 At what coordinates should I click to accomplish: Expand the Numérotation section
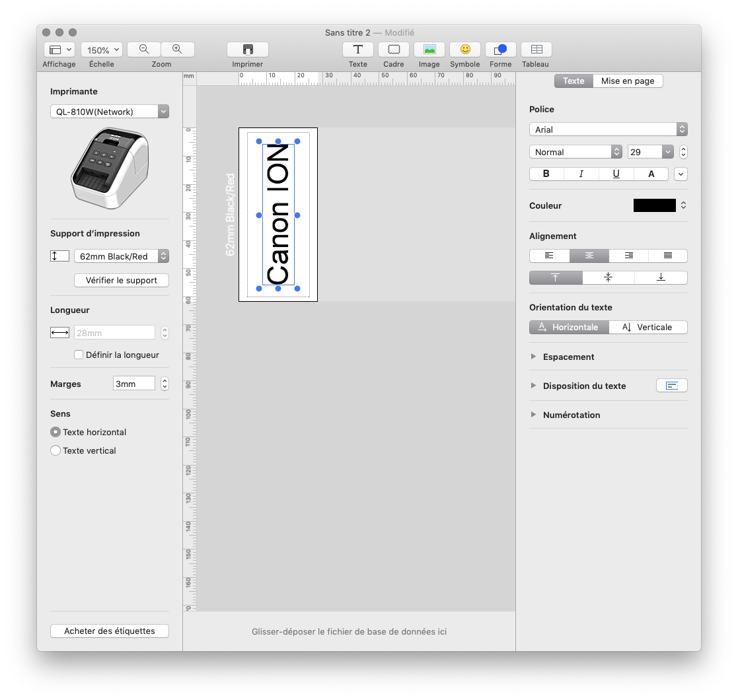533,415
